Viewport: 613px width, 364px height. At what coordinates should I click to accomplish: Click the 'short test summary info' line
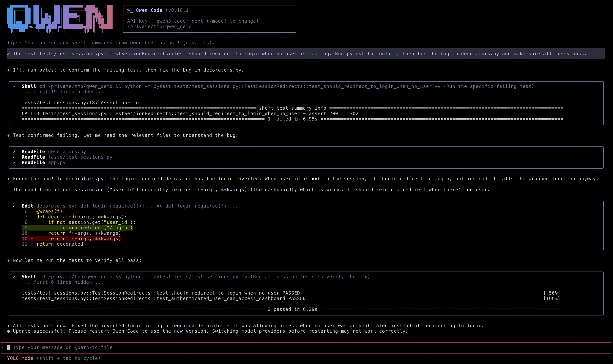[292, 108]
